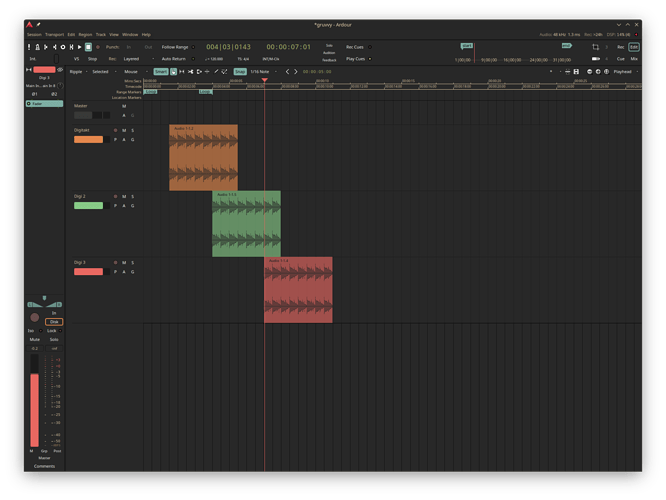Open the Transport menu

tap(56, 34)
